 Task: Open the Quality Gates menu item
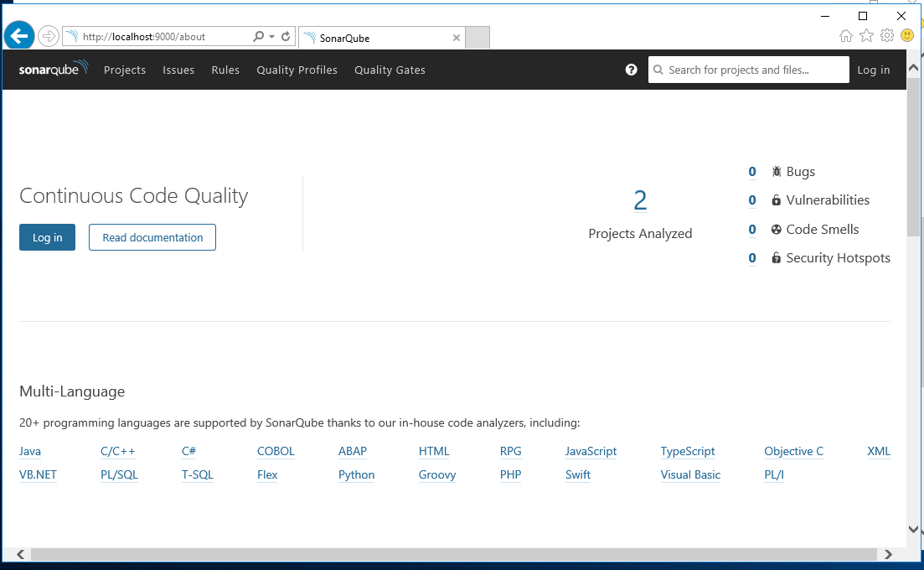(390, 70)
